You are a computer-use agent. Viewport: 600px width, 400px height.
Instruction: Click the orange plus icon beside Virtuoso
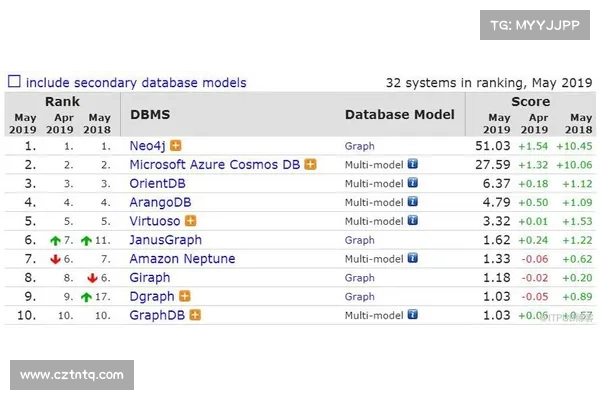pos(190,221)
